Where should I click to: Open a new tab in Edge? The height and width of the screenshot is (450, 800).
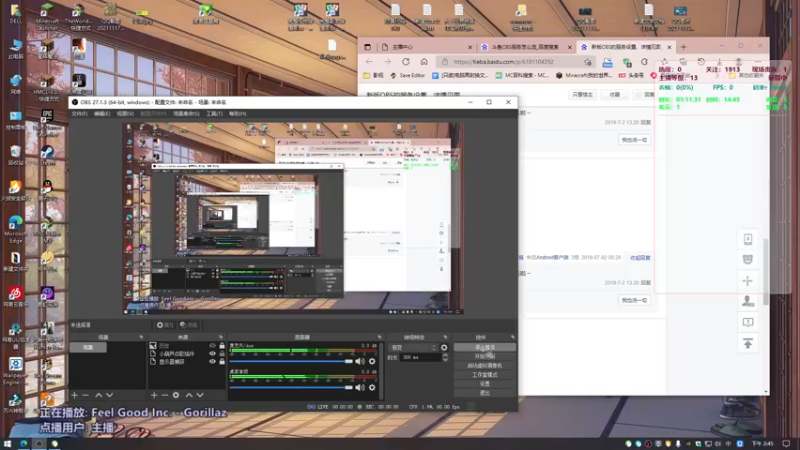(x=684, y=47)
